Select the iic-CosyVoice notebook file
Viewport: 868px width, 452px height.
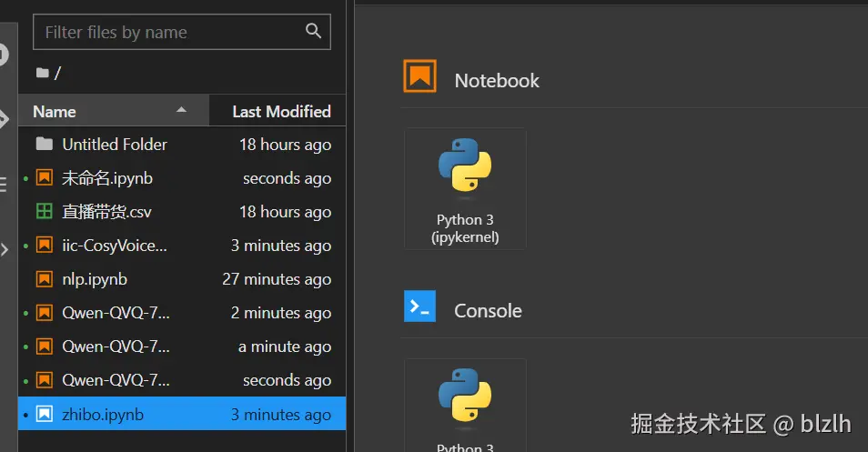click(114, 246)
